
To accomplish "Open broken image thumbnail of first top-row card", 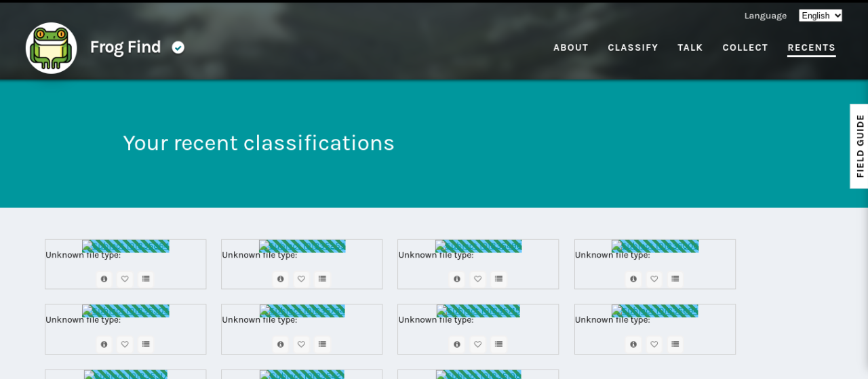I will point(125,246).
